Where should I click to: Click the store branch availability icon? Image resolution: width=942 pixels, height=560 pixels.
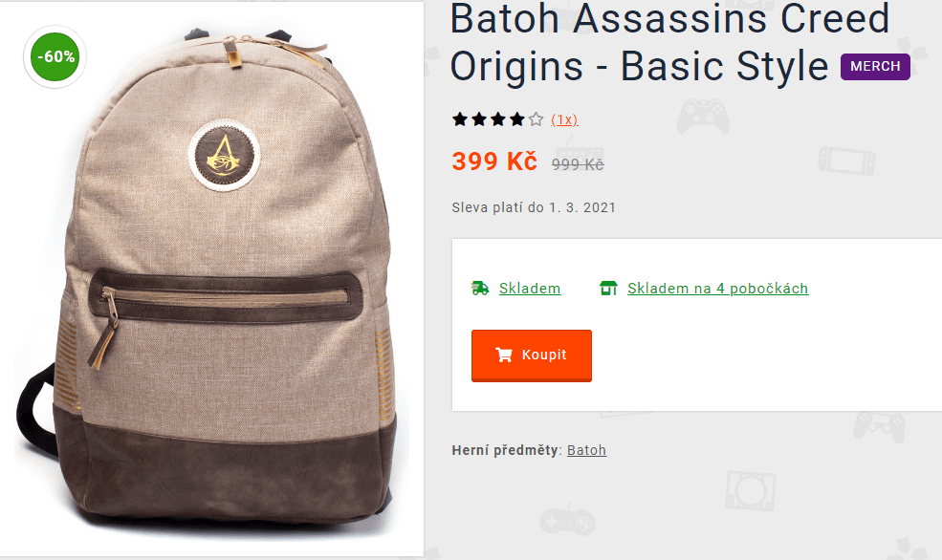click(x=608, y=289)
